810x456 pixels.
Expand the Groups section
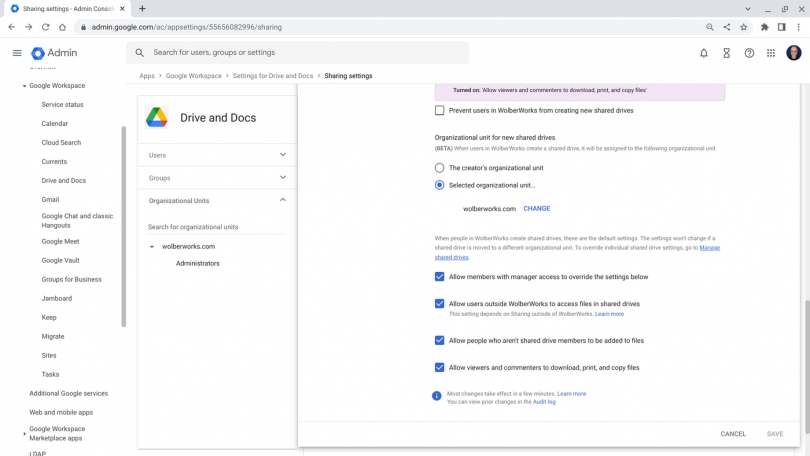point(217,178)
